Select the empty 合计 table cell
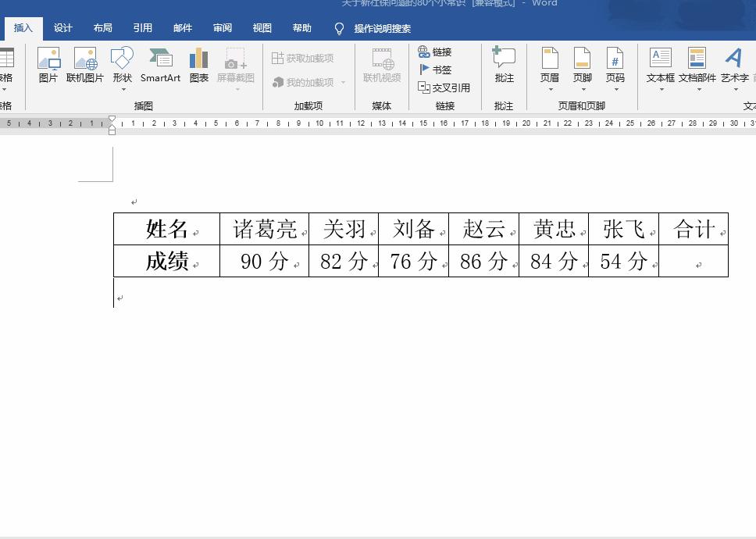Image resolution: width=756 pixels, height=539 pixels. click(x=692, y=261)
